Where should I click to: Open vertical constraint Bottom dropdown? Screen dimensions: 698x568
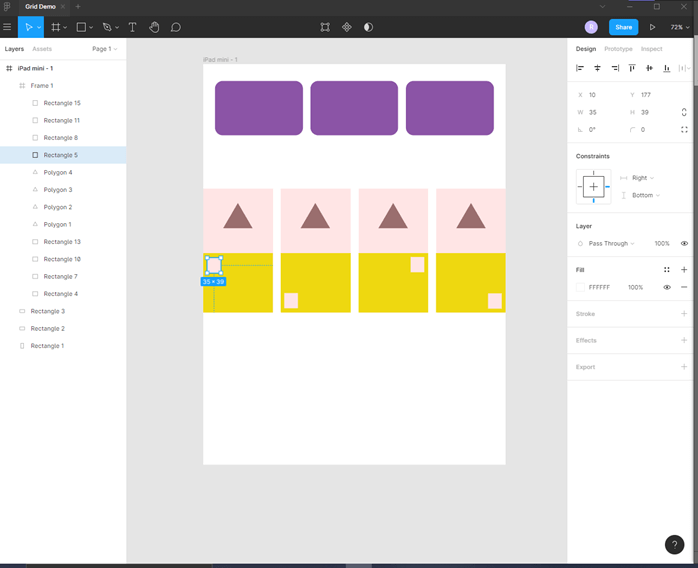pos(646,195)
